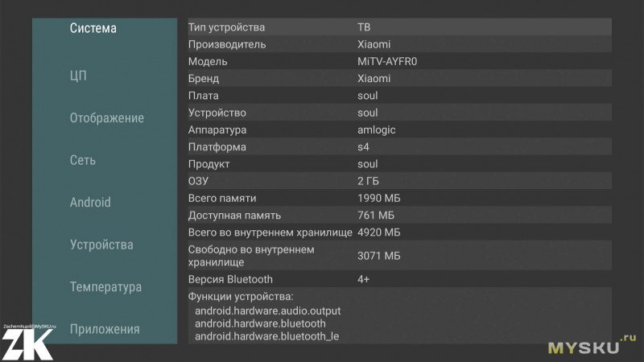The width and height of the screenshot is (644, 362).
Task: Open the Сеть section
Action: coord(83,160)
